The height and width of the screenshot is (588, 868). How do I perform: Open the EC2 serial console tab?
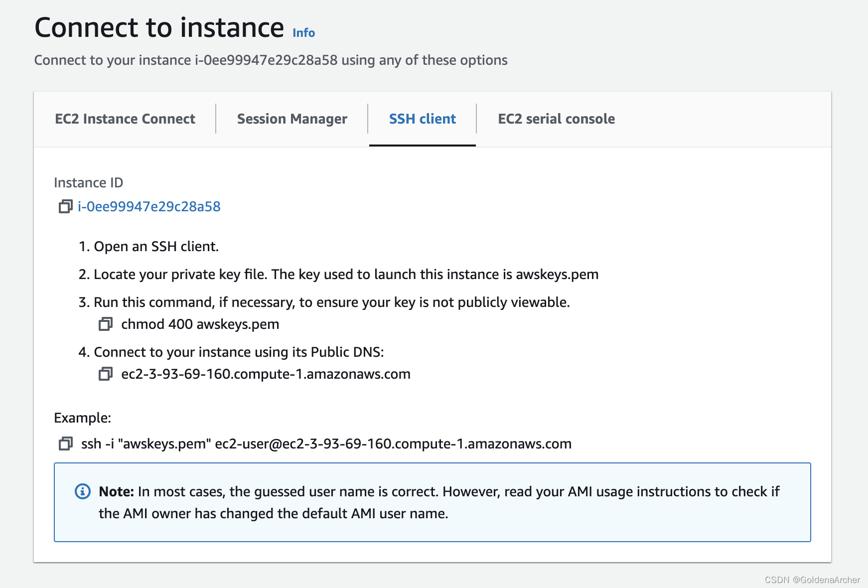pos(556,119)
